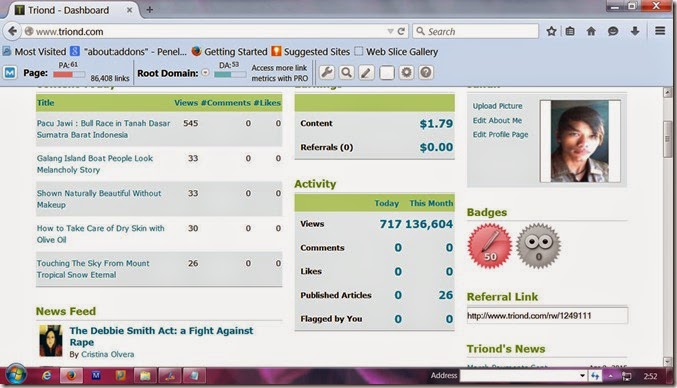Viewport: 677px width, 388px height.
Task: Click the MozBar M logo icon
Action: pos(10,73)
